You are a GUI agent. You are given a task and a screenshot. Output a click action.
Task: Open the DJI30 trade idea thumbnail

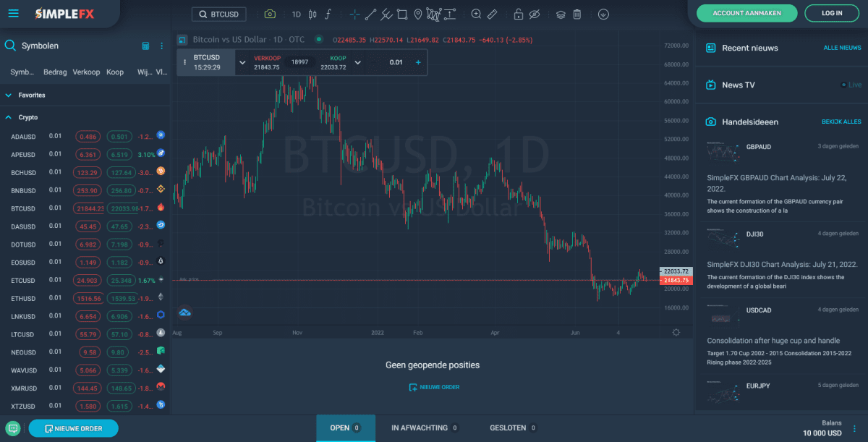click(724, 239)
